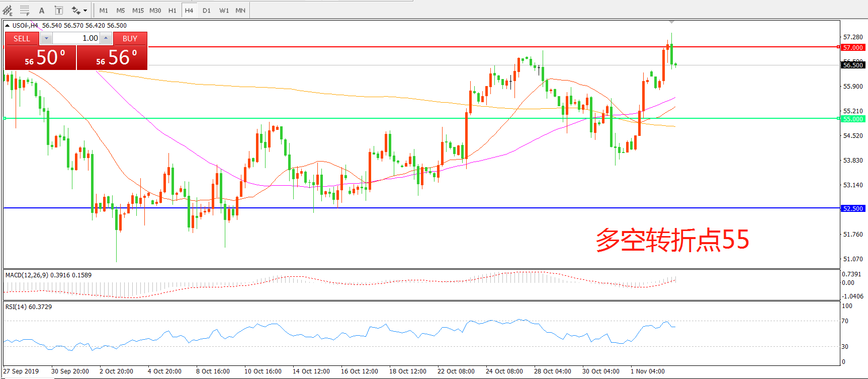Viewport: 868px width, 379px height.
Task: Collapse the one-click trading panel triangle
Action: click(8, 25)
